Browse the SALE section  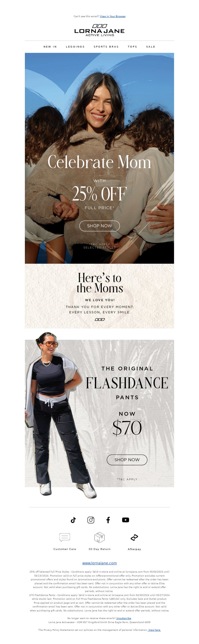[151, 47]
